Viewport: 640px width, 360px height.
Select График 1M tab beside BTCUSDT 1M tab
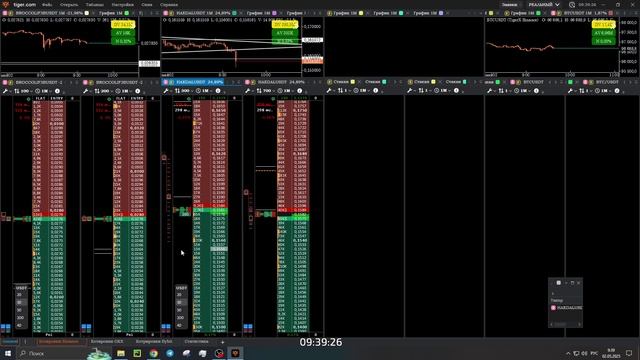point(523,13)
